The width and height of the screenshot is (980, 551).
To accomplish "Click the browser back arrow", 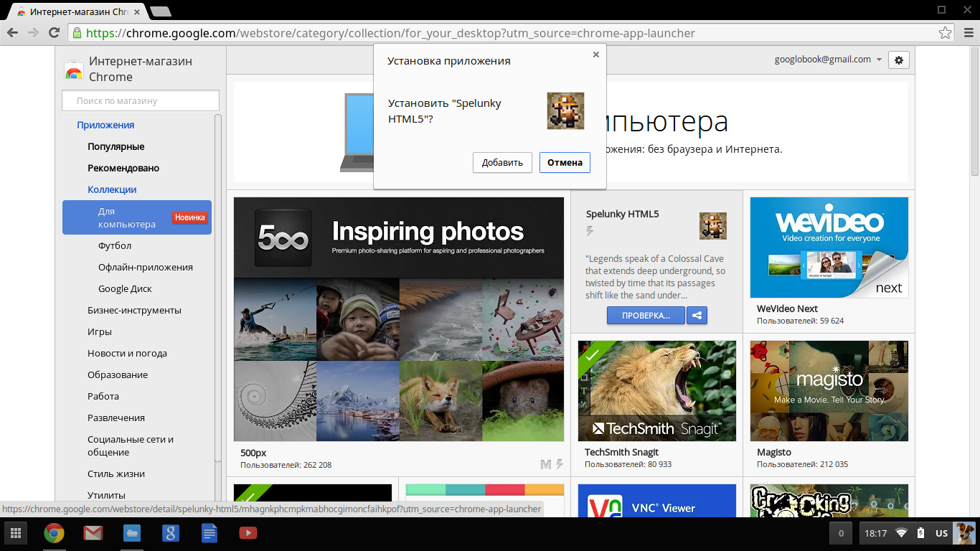I will pyautogui.click(x=12, y=33).
